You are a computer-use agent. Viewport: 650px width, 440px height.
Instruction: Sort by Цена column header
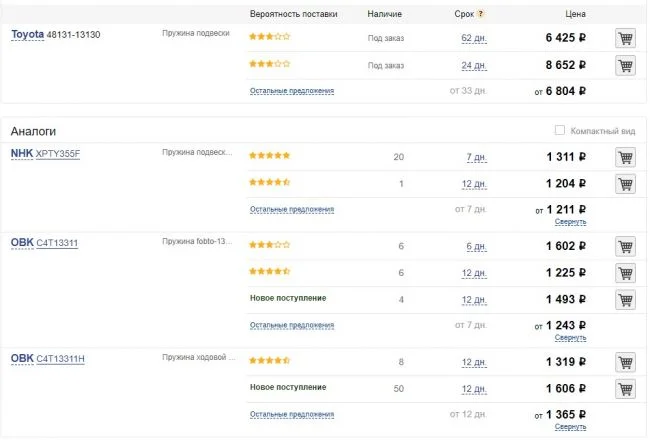[x=574, y=15]
